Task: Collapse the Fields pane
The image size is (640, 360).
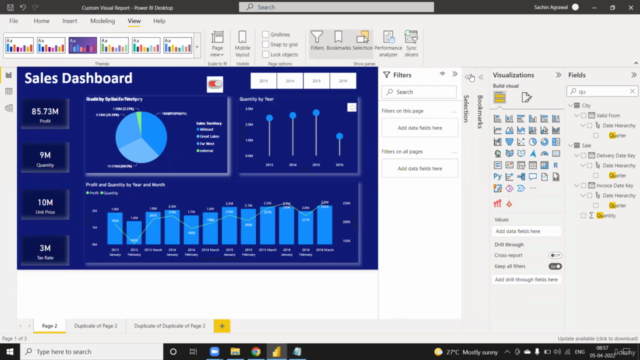Action: click(633, 75)
